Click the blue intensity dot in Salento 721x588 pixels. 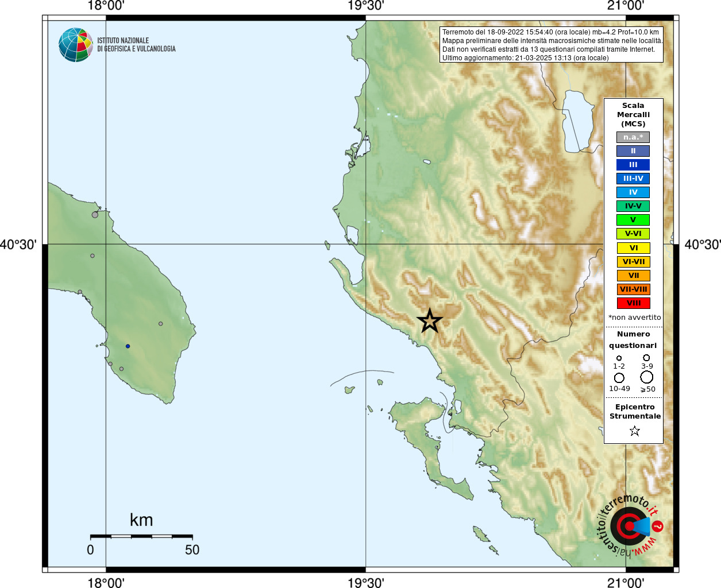tap(128, 346)
